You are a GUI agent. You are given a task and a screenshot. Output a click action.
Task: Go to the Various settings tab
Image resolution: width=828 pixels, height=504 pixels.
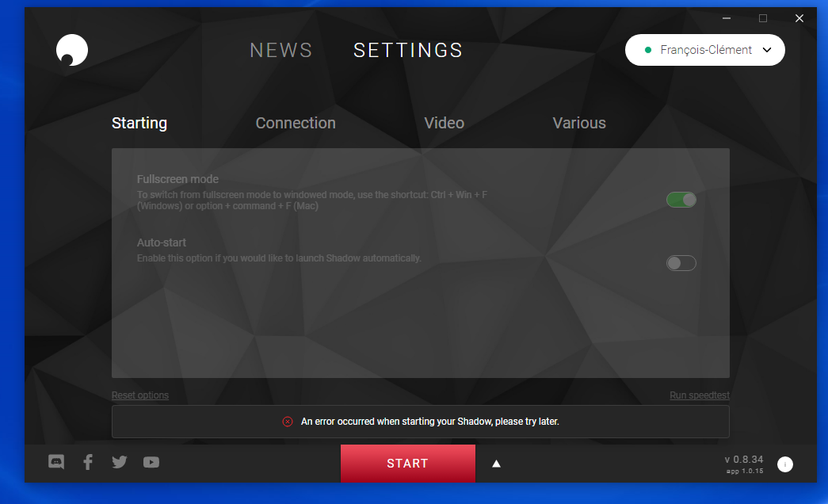(579, 123)
